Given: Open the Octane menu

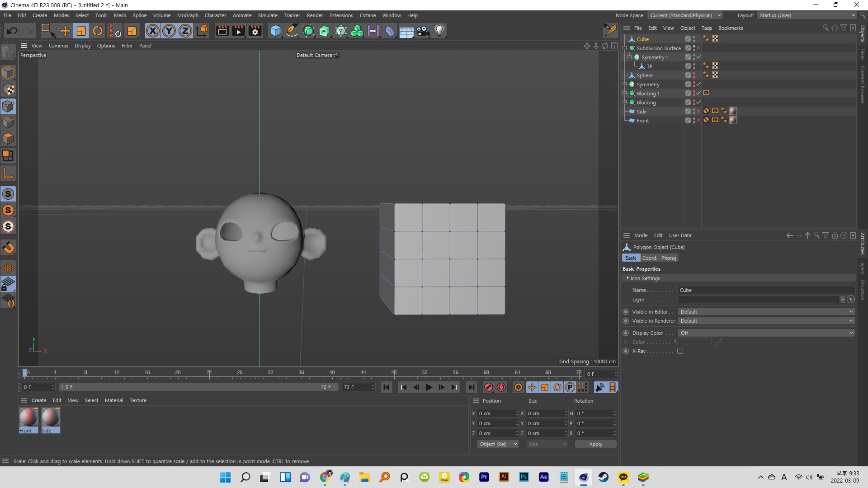Looking at the screenshot, I should pyautogui.click(x=368, y=15).
